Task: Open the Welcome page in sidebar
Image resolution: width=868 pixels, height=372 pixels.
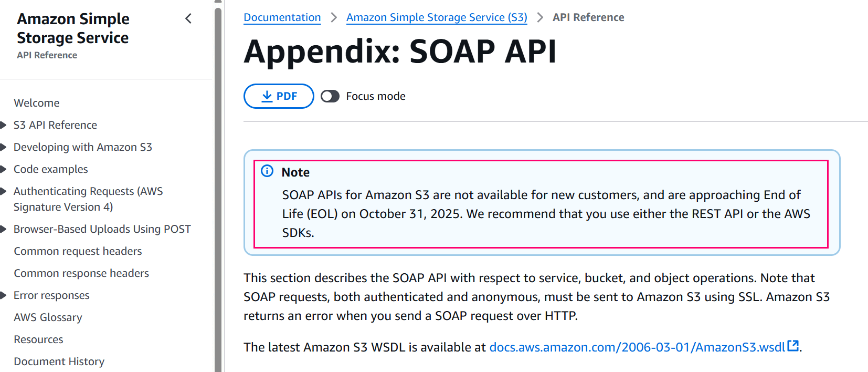Action: pos(37,103)
